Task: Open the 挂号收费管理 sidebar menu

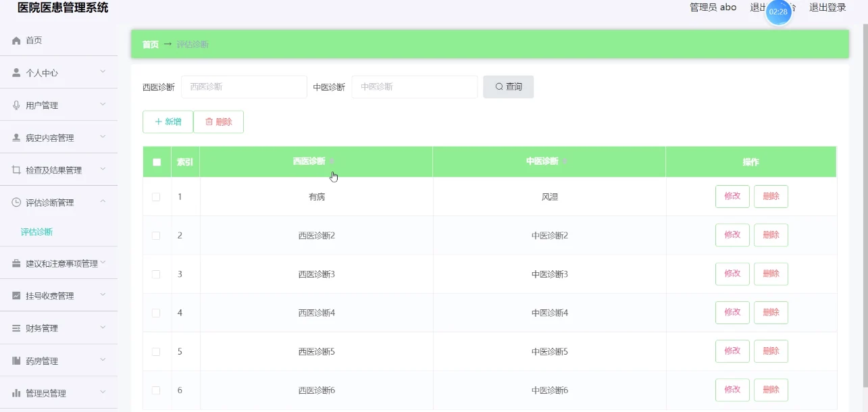Action: (x=59, y=296)
